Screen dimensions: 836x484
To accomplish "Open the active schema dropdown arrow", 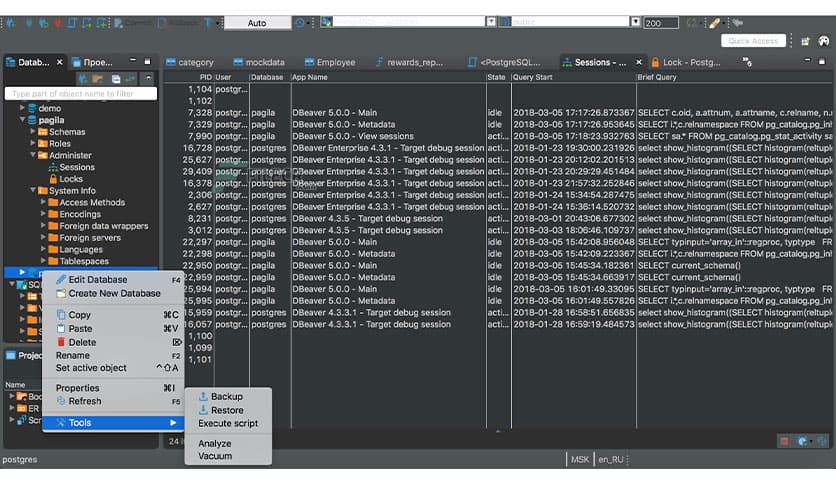I will 635,22.
